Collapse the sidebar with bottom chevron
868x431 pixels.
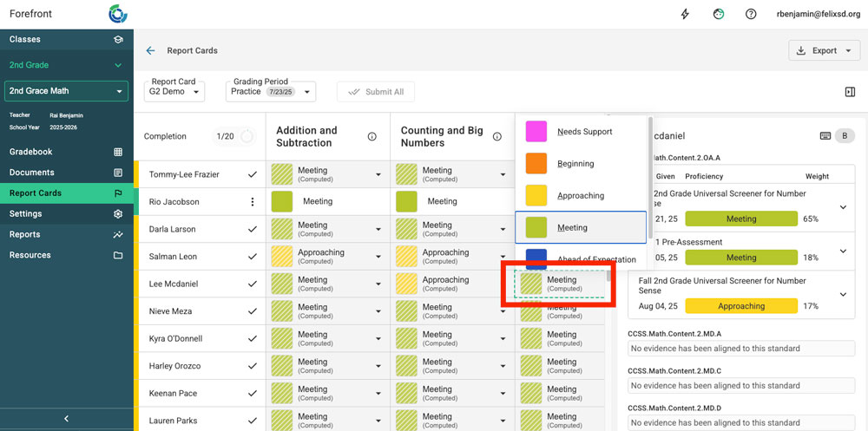(x=67, y=419)
